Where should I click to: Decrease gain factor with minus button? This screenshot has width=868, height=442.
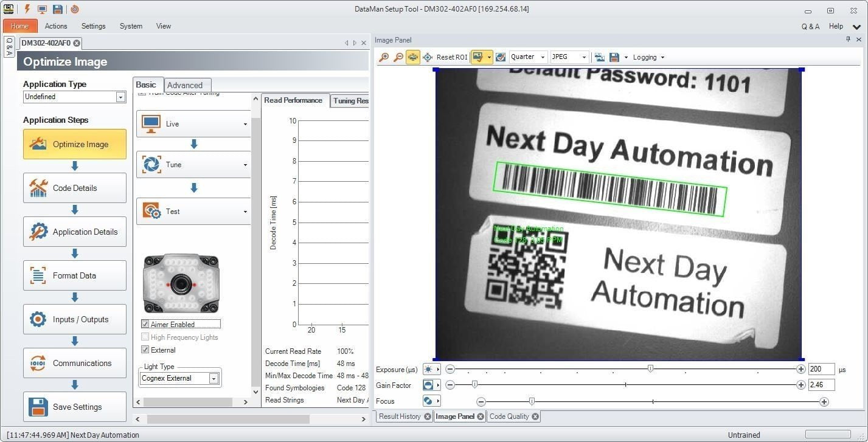pos(450,385)
